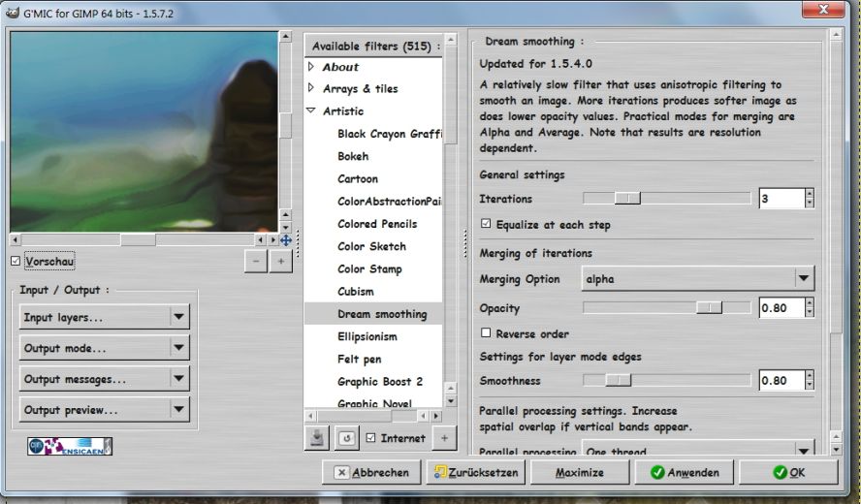Click the Iterations value input field
Image resolution: width=861 pixels, height=504 pixels.
click(781, 199)
